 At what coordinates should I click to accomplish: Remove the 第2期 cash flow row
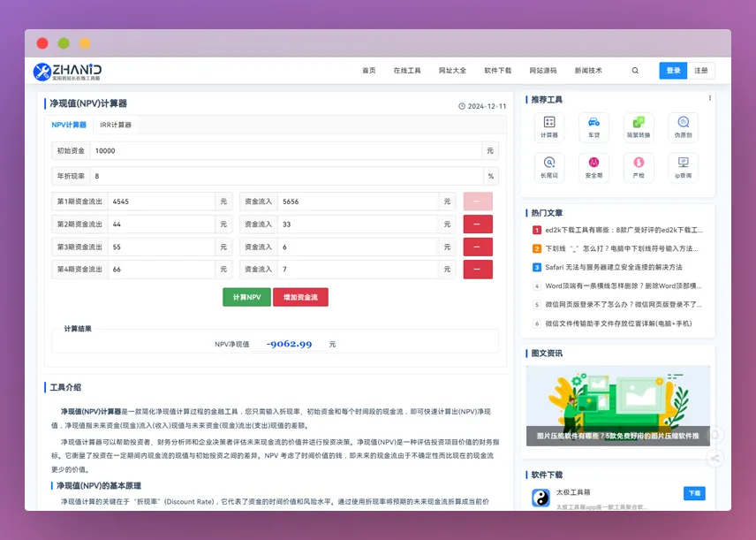[x=477, y=224]
